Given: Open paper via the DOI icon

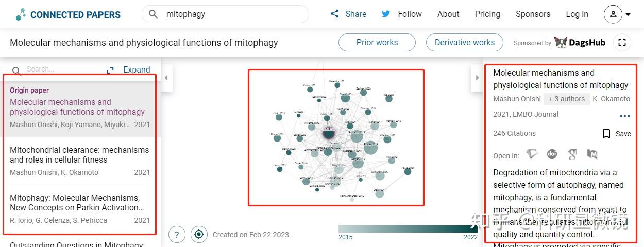Looking at the screenshot, I should click(x=552, y=154).
